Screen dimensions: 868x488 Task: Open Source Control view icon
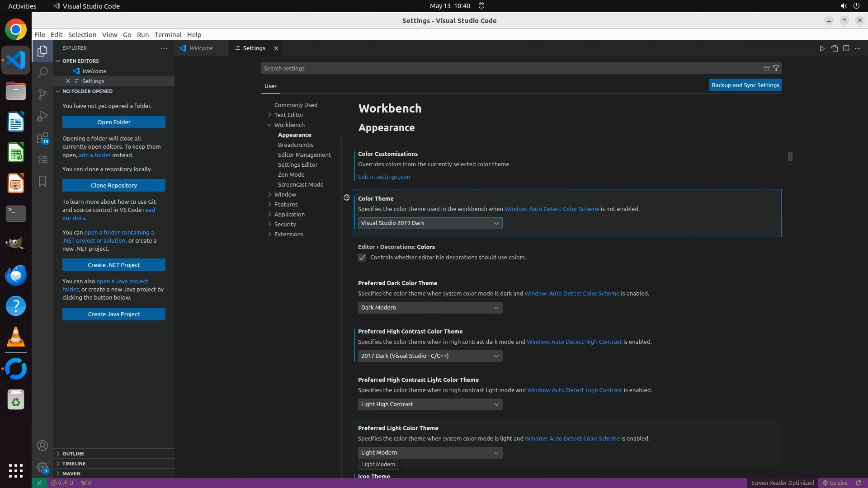42,94
